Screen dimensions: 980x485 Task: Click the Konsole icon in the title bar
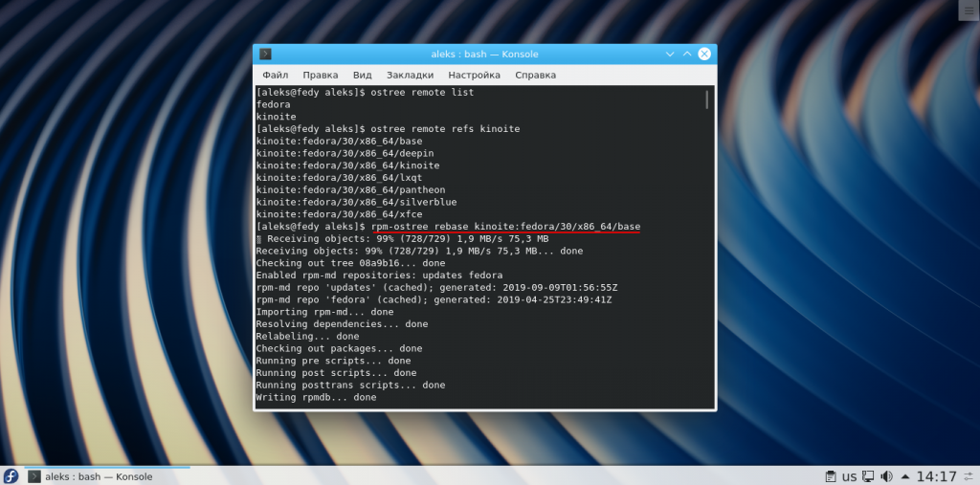coord(265,55)
